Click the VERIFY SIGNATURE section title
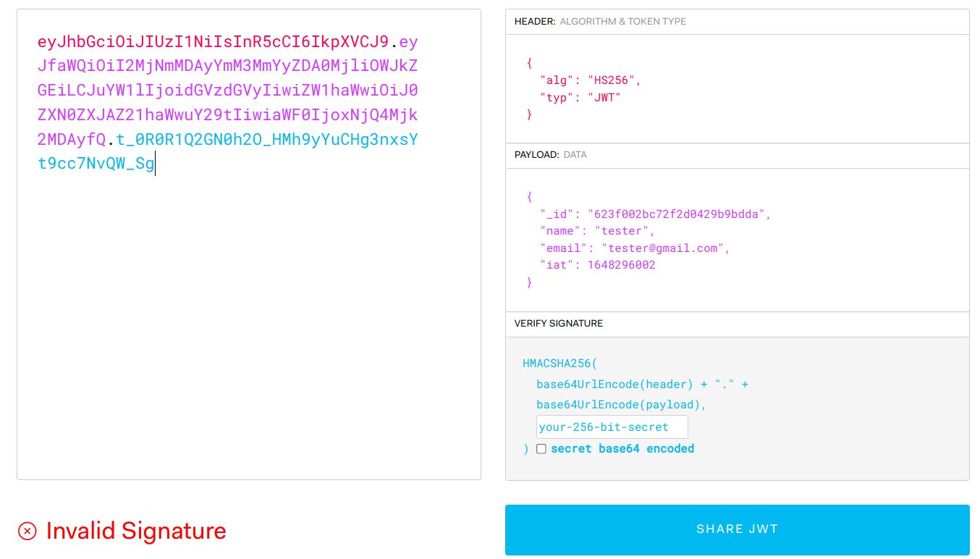The width and height of the screenshot is (980, 559). pyautogui.click(x=558, y=324)
